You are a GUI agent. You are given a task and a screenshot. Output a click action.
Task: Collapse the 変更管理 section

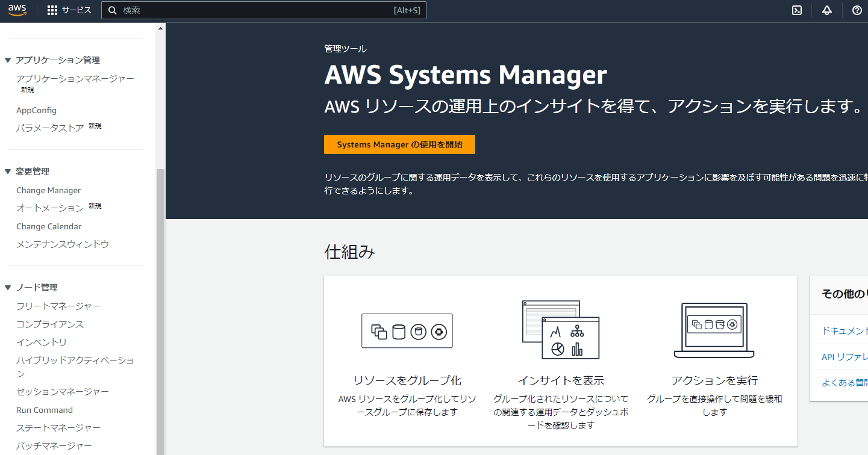8,172
